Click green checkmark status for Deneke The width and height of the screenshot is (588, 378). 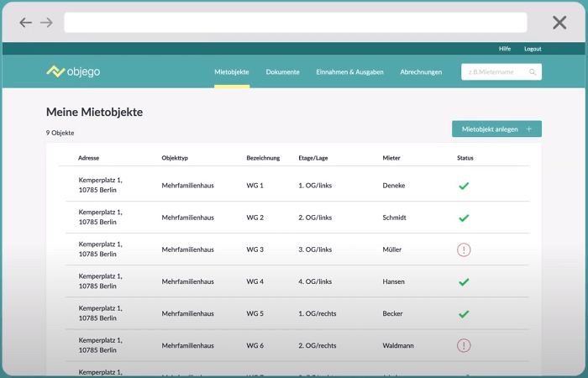(464, 186)
